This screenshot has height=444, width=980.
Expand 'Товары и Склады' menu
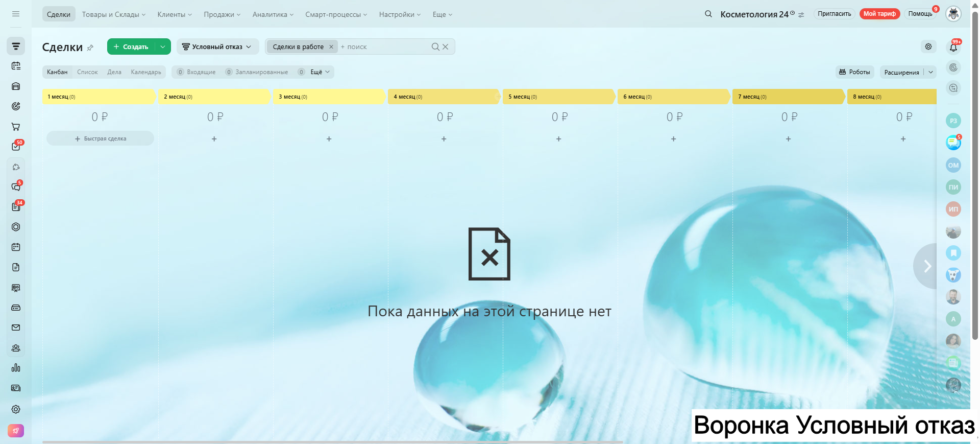(x=114, y=14)
